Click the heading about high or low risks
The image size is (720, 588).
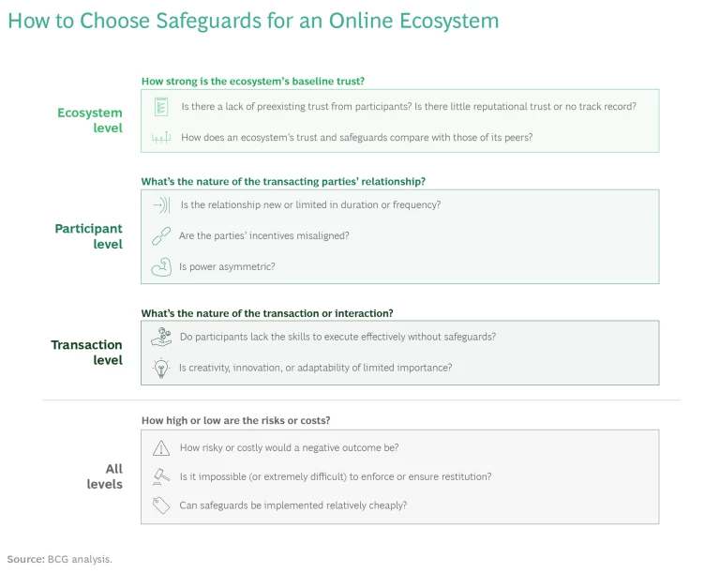click(x=235, y=421)
